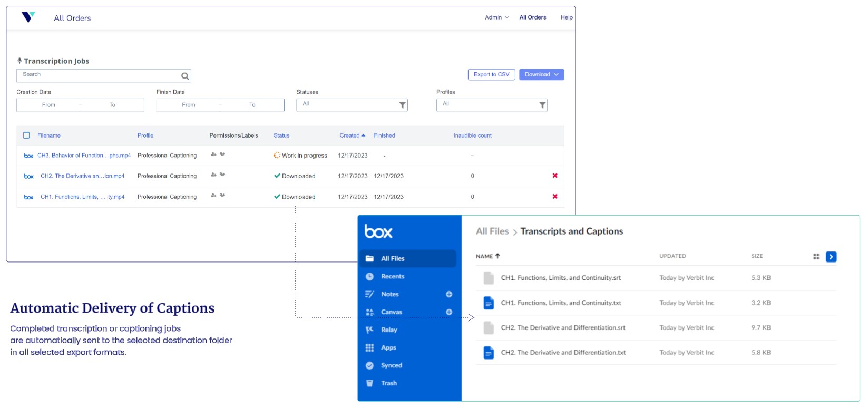Viewport: 868px width, 407px height.
Task: Switch Box files to grid view
Action: click(x=816, y=257)
